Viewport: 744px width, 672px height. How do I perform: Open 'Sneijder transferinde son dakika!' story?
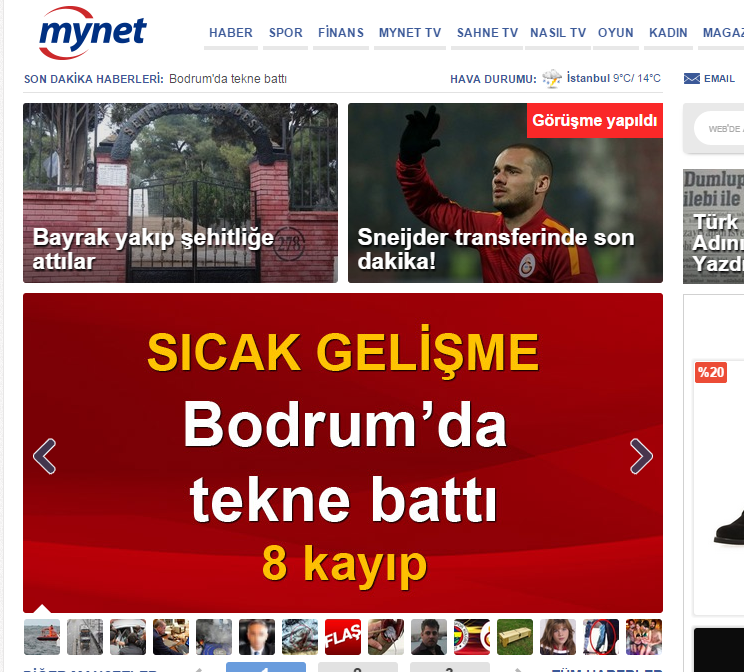(x=505, y=193)
